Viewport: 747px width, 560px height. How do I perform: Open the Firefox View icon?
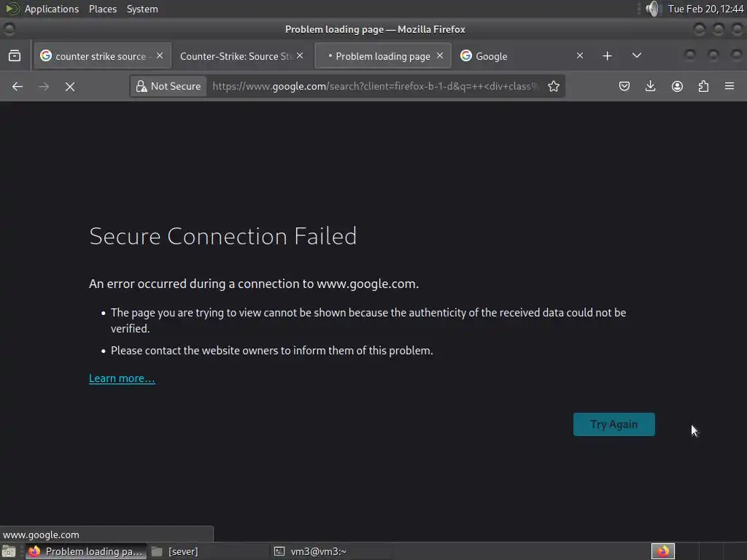(15, 56)
